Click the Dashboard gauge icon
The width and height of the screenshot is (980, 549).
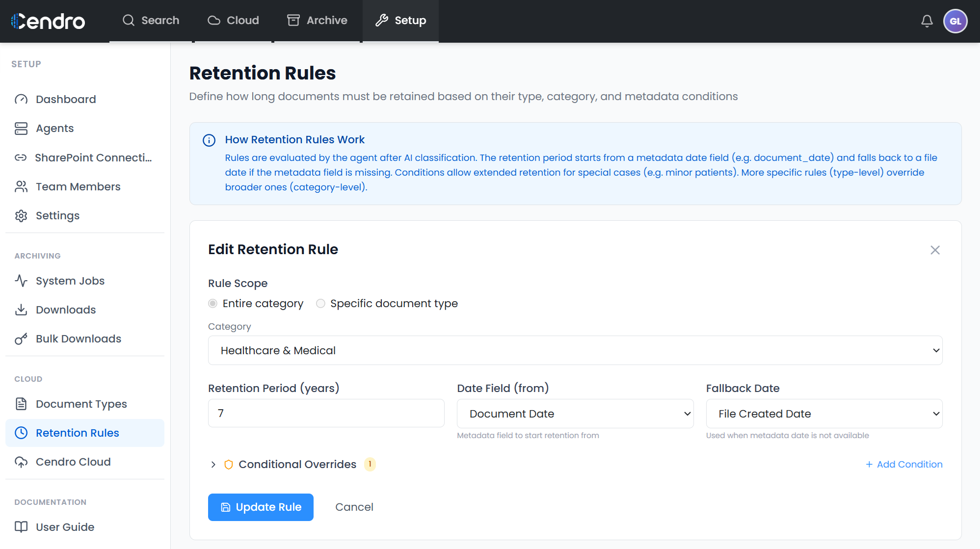click(x=21, y=99)
